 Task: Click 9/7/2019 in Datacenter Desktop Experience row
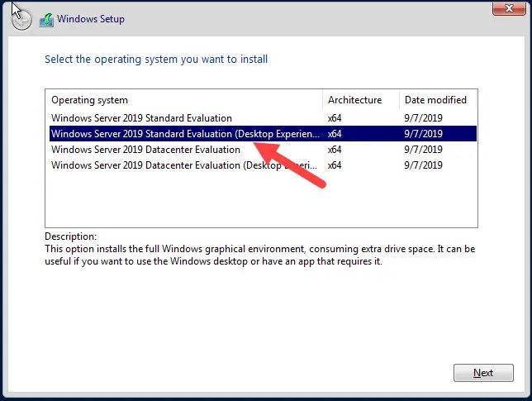click(x=423, y=165)
